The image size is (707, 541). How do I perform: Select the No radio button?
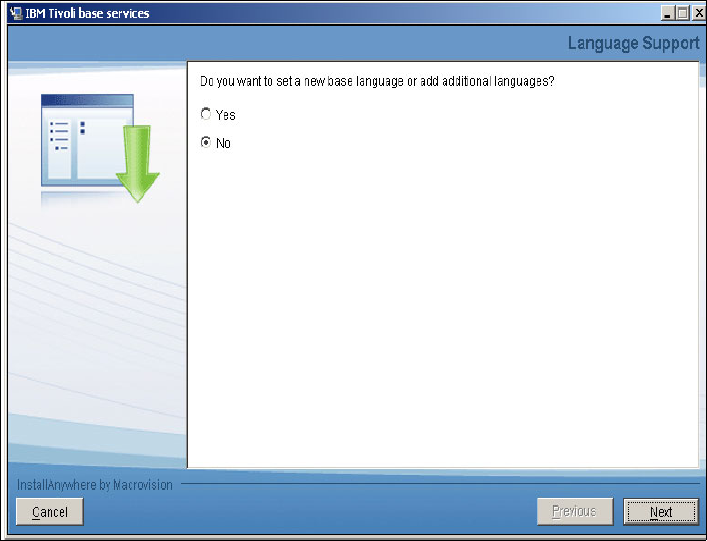206,142
